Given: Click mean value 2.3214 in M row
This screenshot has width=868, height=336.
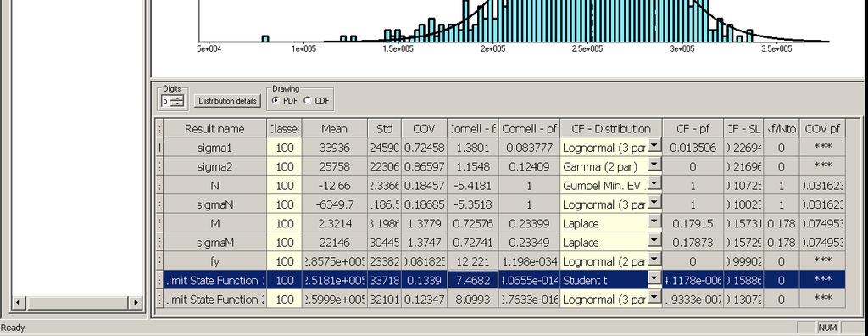Looking at the screenshot, I should pyautogui.click(x=334, y=223).
